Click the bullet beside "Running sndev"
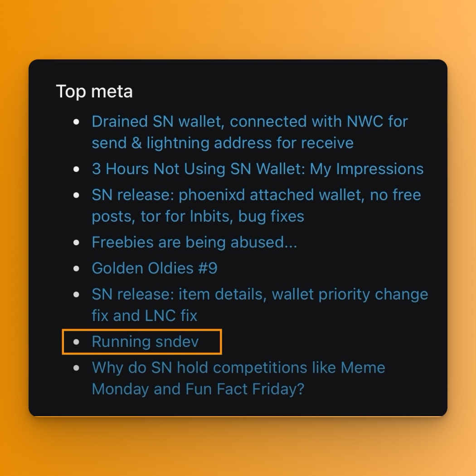 [76, 342]
